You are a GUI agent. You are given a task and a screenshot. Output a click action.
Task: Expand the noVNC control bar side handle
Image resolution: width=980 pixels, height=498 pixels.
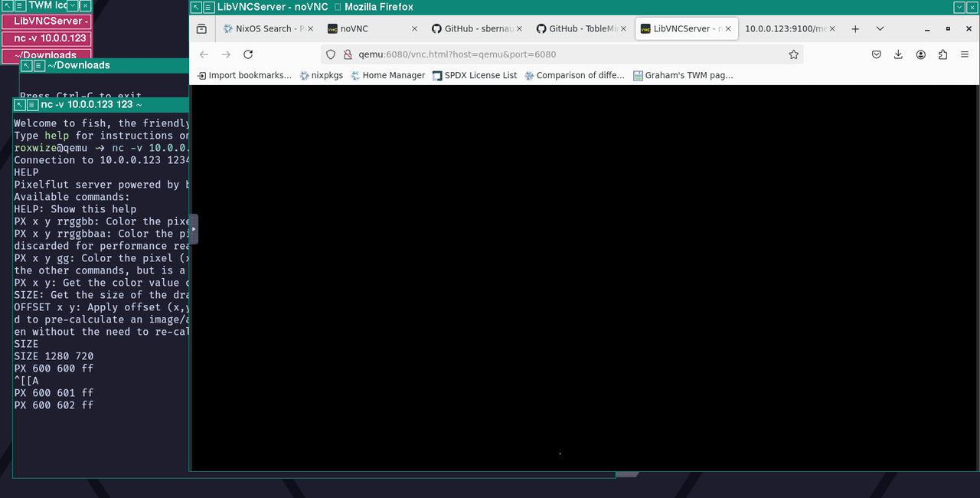pyautogui.click(x=194, y=229)
